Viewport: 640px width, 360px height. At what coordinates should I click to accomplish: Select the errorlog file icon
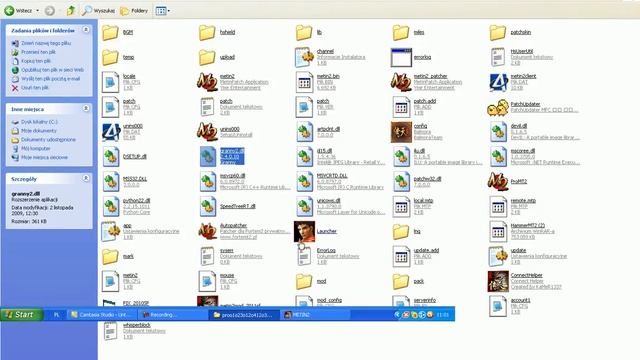(x=401, y=57)
